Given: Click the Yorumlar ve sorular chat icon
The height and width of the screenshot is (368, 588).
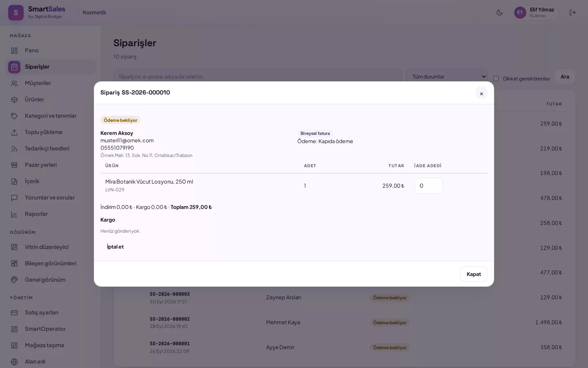Looking at the screenshot, I should [x=14, y=198].
